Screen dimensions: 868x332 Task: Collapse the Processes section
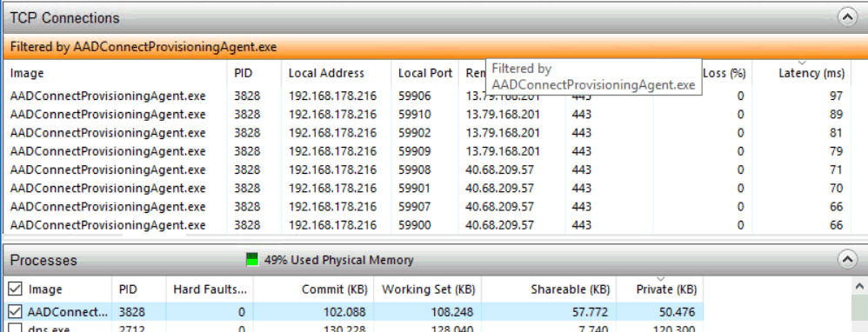pos(847,259)
